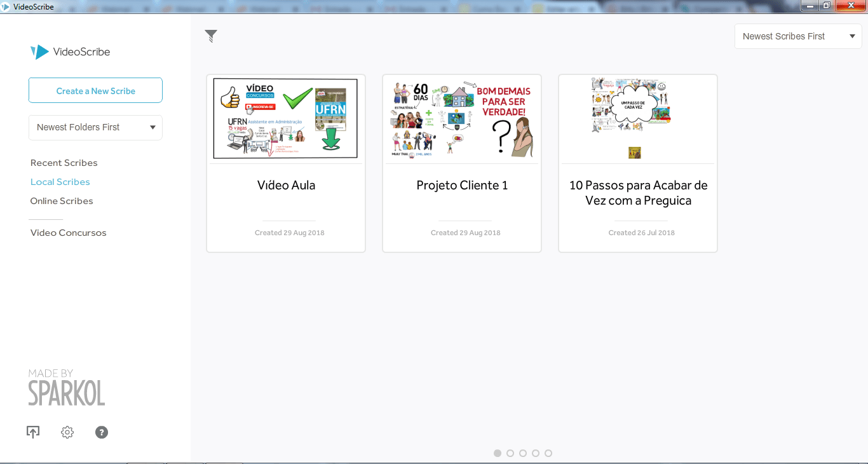Screen dimensions: 868x464
Task: Open the Video Concursos folder
Action: [x=68, y=233]
